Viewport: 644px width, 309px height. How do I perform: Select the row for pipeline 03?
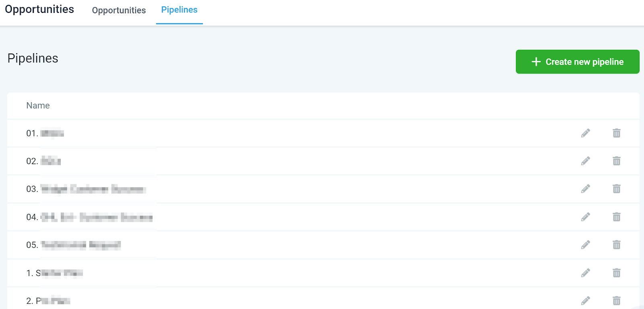click(x=323, y=189)
